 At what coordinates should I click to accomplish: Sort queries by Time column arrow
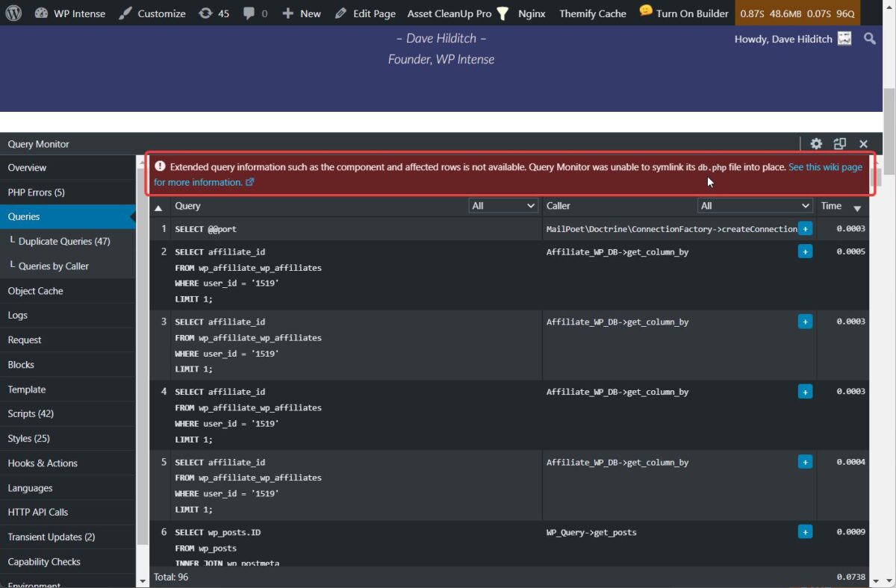coord(857,208)
